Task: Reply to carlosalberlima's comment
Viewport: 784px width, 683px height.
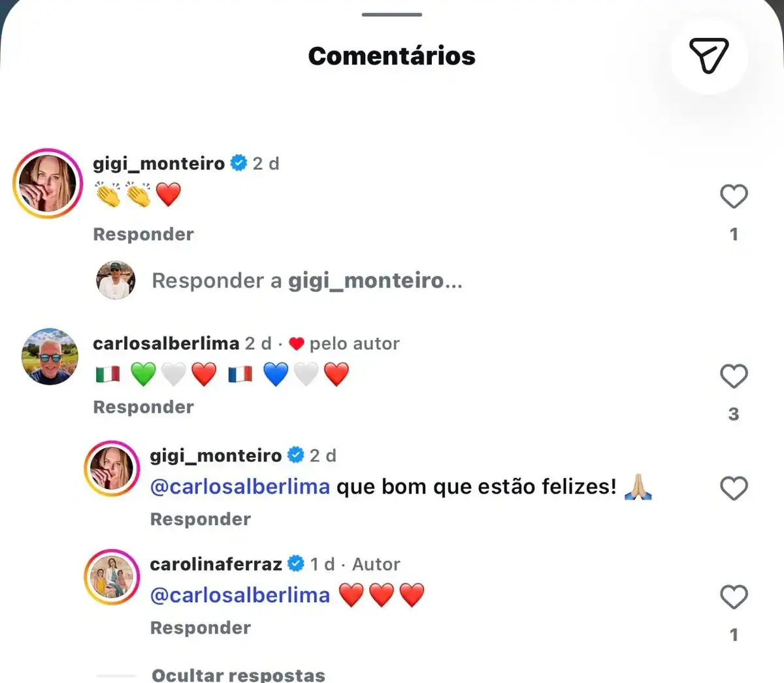Action: point(143,407)
